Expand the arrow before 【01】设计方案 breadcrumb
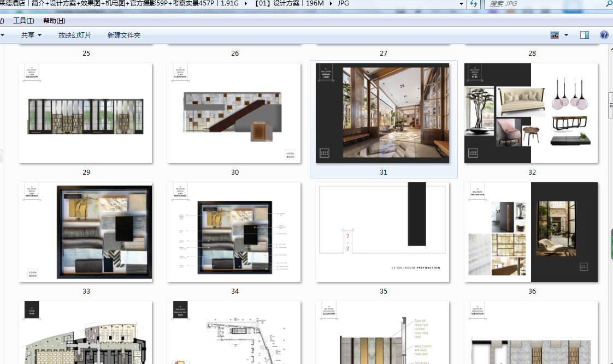 point(246,3)
